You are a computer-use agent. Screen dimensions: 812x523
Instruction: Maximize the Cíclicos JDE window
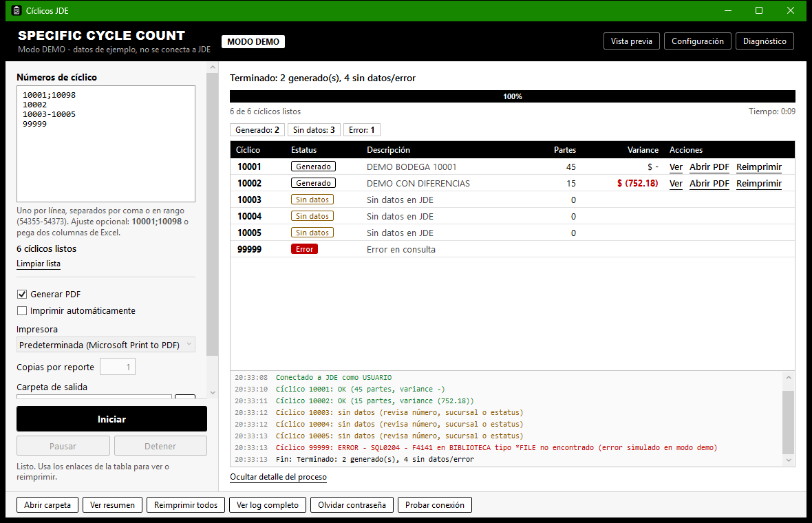[758, 10]
